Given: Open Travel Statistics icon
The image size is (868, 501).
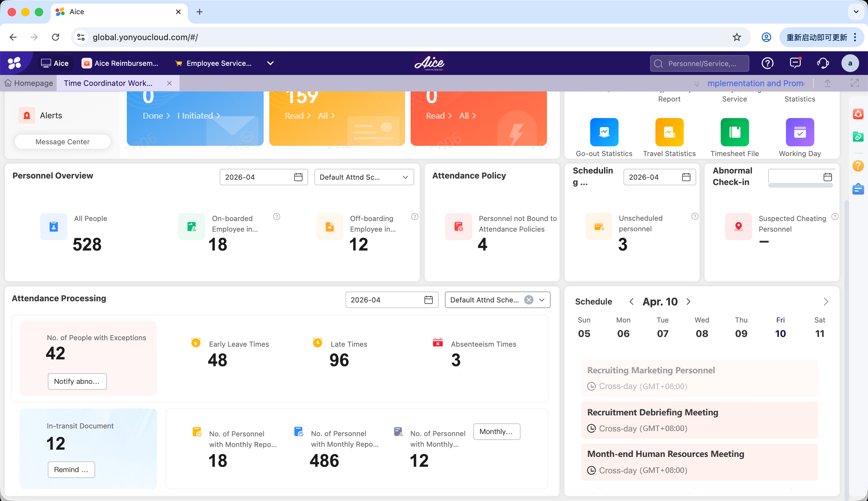Looking at the screenshot, I should click(x=669, y=132).
